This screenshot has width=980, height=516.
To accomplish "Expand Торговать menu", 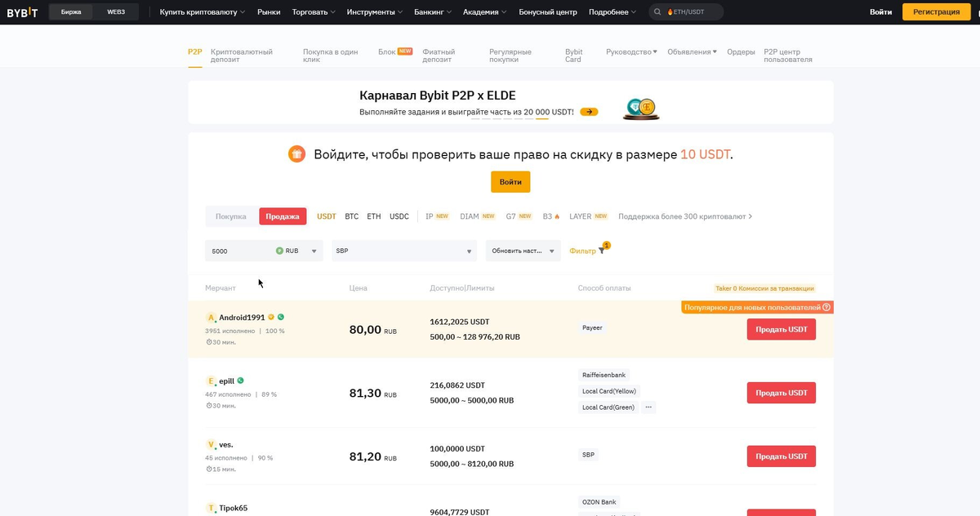I will tap(314, 12).
